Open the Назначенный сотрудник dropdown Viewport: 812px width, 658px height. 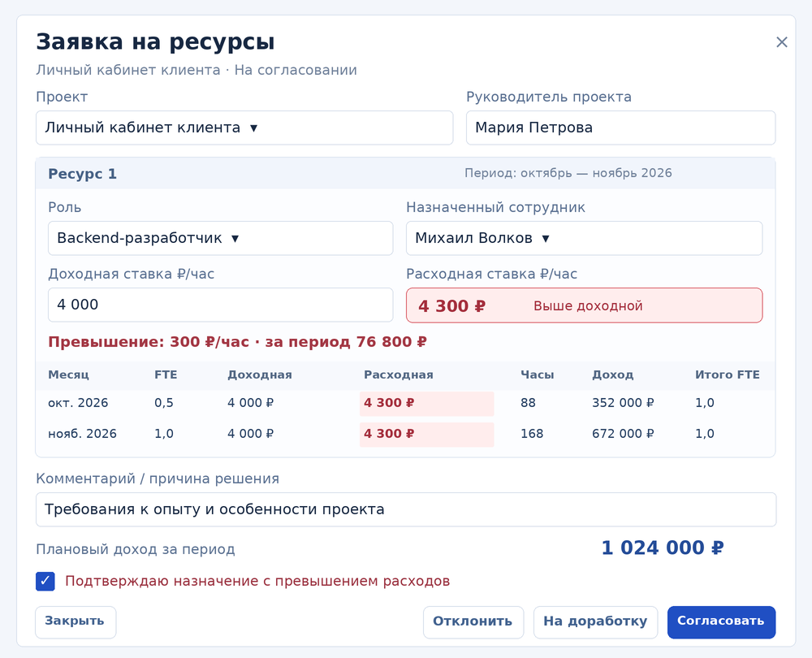(x=584, y=238)
